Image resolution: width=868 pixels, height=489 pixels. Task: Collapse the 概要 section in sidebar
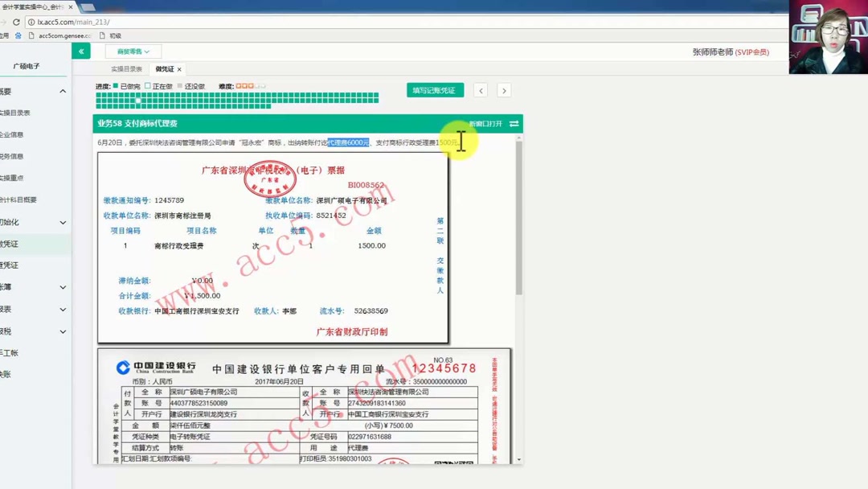pyautogui.click(x=63, y=91)
